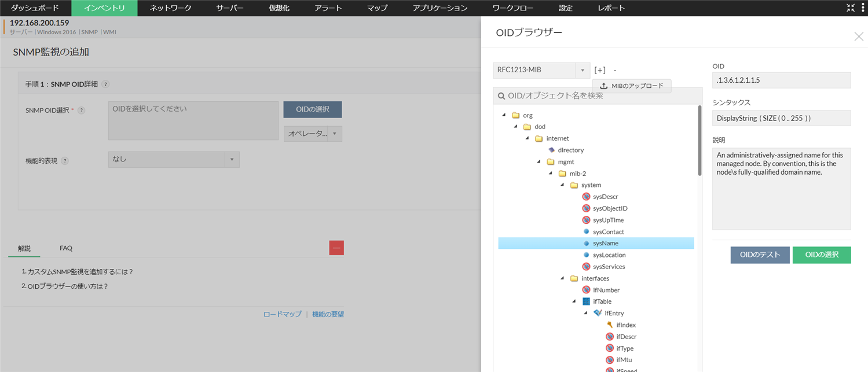Open the 機能の要望 link
This screenshot has width=868, height=372.
pos(328,314)
